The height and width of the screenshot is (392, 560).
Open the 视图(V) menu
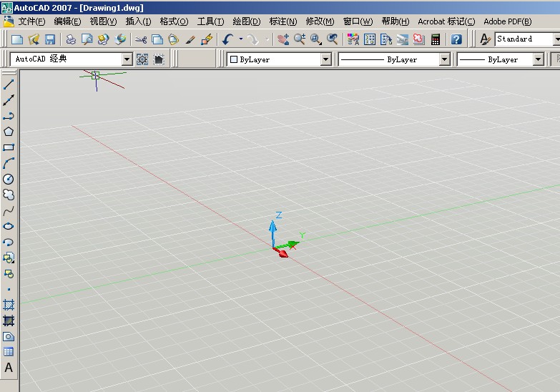coord(103,21)
